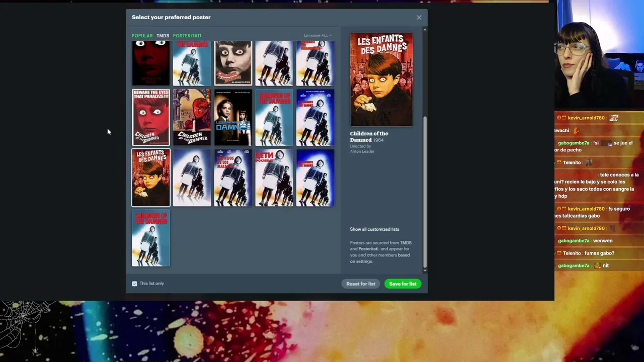Screen dimensions: 644x362
Task: Pick the illustrated poster with gothic archway
Action: [192, 118]
